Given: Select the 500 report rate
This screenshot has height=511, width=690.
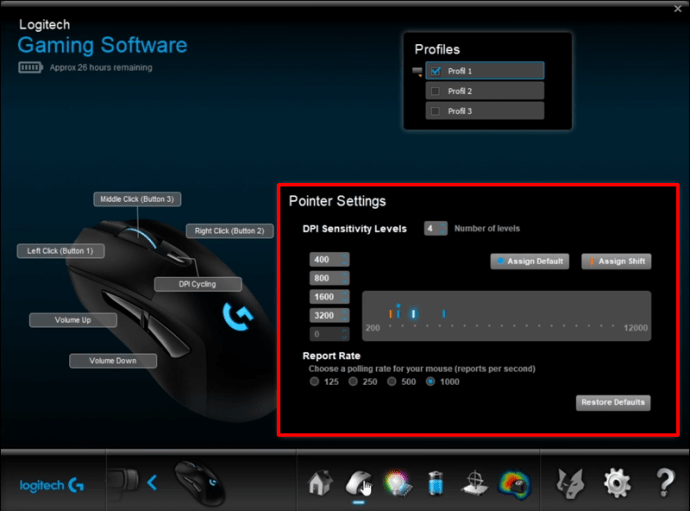Looking at the screenshot, I should [392, 381].
